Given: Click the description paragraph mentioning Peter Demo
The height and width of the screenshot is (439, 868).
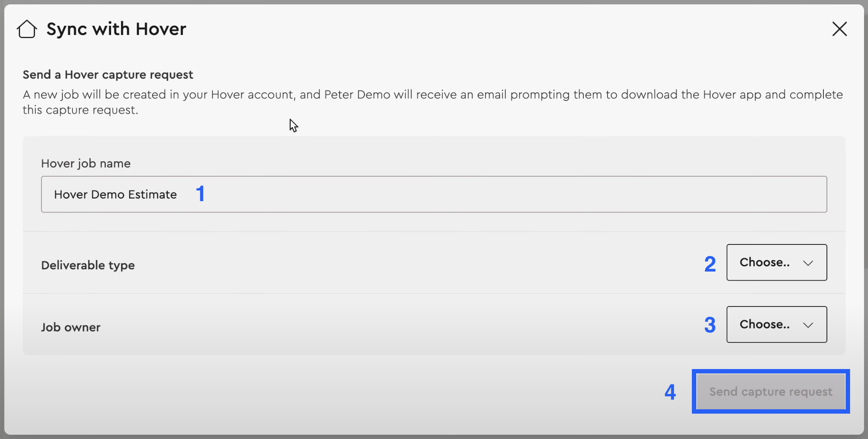Looking at the screenshot, I should tap(433, 102).
